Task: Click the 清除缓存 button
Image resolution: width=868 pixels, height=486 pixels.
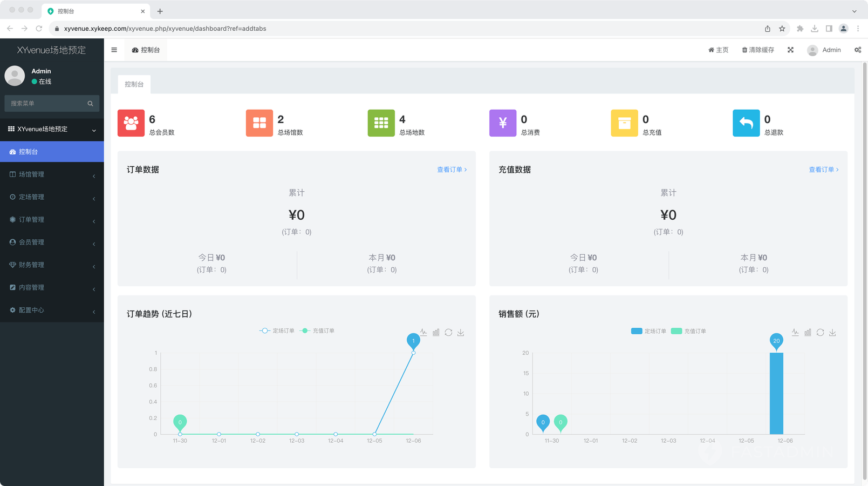Action: tap(758, 50)
